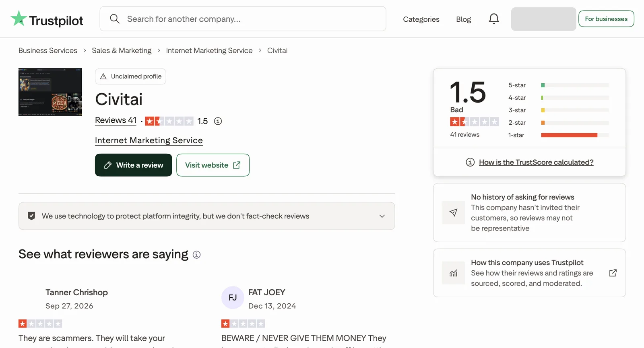Click the shield check icon in integrity banner
This screenshot has width=644, height=348.
(x=31, y=216)
